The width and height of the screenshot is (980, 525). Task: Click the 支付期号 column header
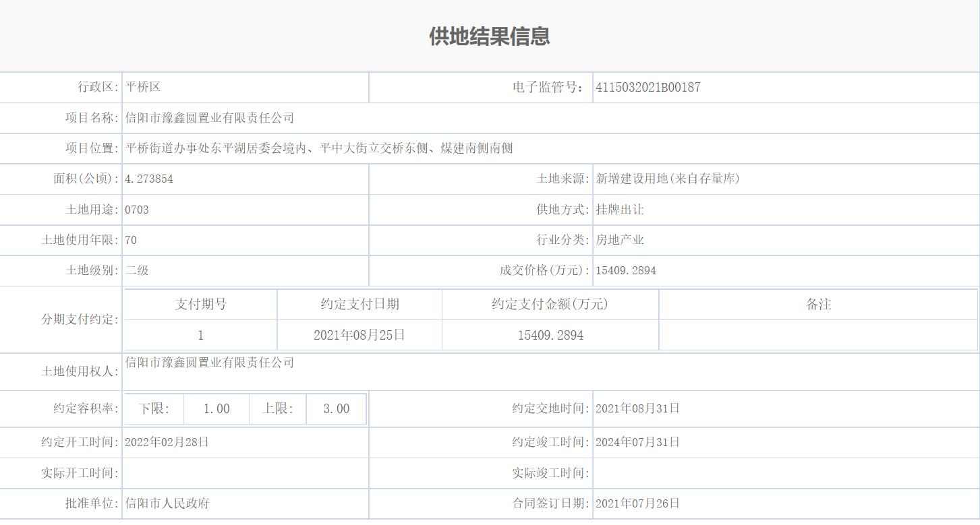(199, 304)
